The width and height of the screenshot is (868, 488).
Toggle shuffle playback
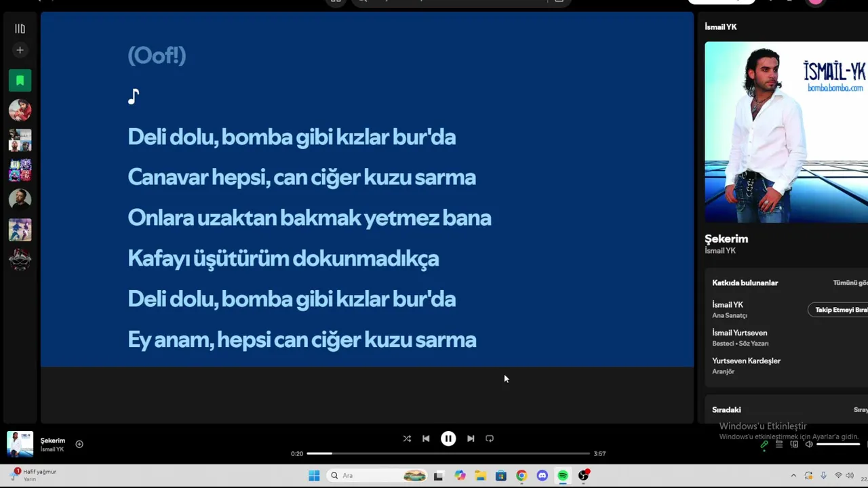click(407, 439)
